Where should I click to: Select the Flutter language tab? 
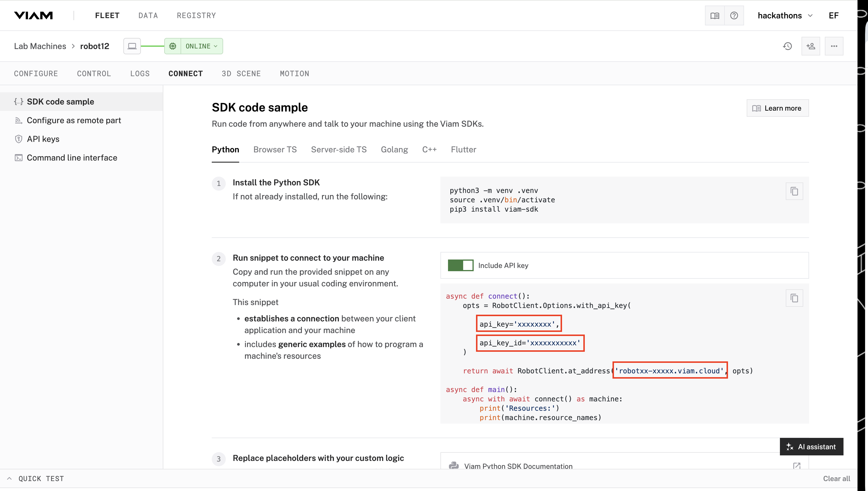pos(464,149)
